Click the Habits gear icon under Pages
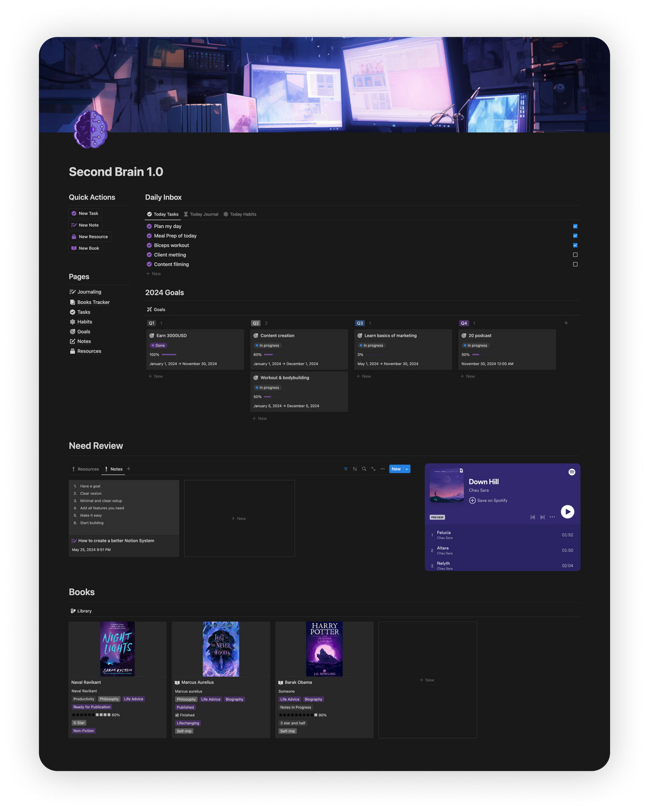649x812 pixels. tap(72, 322)
